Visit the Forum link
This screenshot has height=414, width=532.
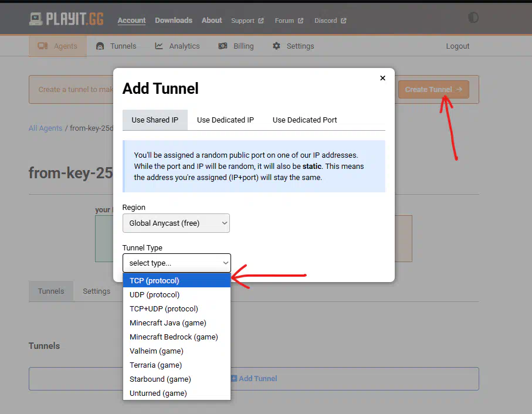pyautogui.click(x=289, y=21)
